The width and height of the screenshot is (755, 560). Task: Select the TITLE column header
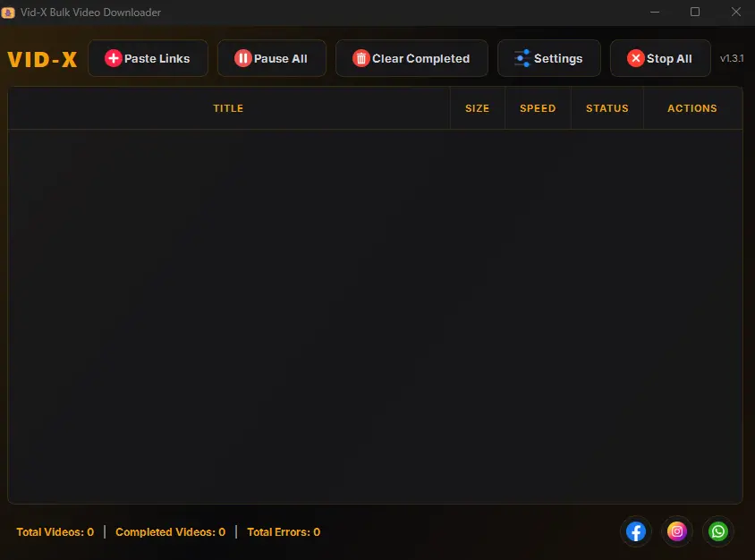click(x=228, y=108)
